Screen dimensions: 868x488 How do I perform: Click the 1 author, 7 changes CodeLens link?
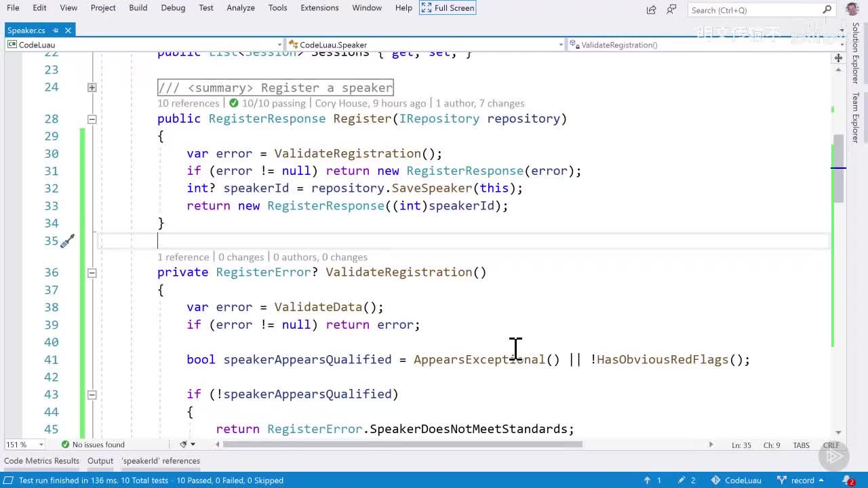click(x=480, y=103)
